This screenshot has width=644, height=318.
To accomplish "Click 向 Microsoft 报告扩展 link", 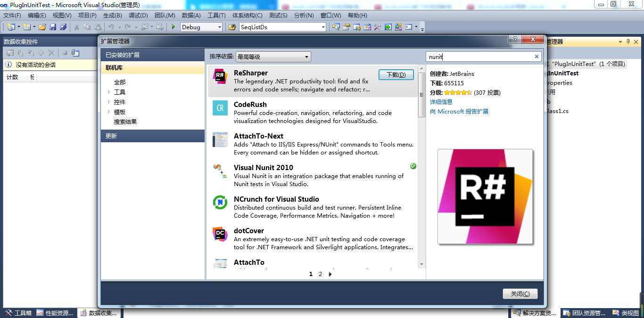I will point(459,112).
